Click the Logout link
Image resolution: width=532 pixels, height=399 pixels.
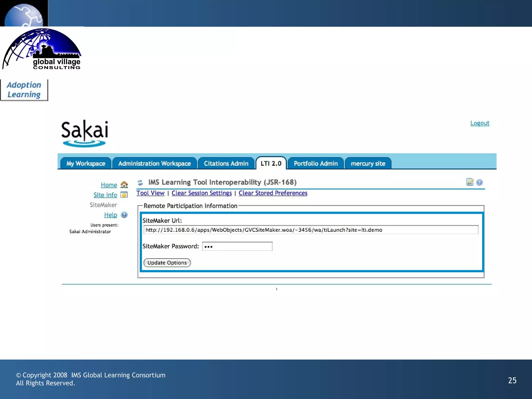click(480, 123)
